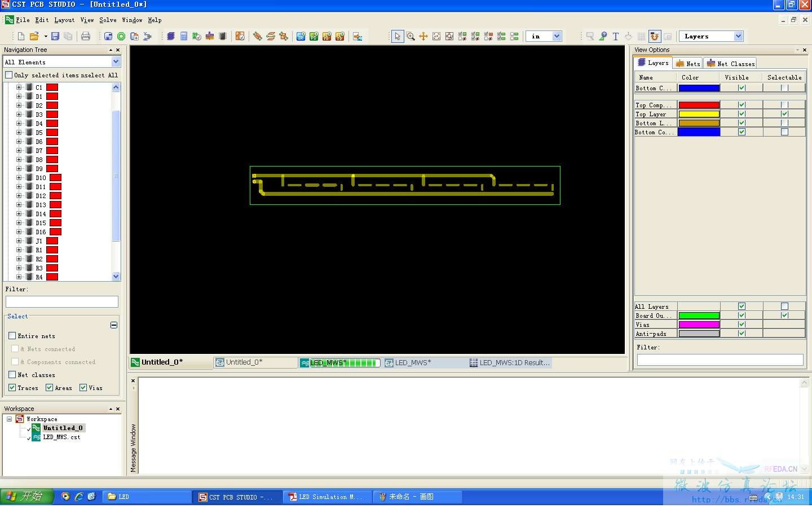Click the zoom-to-fit view icon
The height and width of the screenshot is (508, 812).
436,36
